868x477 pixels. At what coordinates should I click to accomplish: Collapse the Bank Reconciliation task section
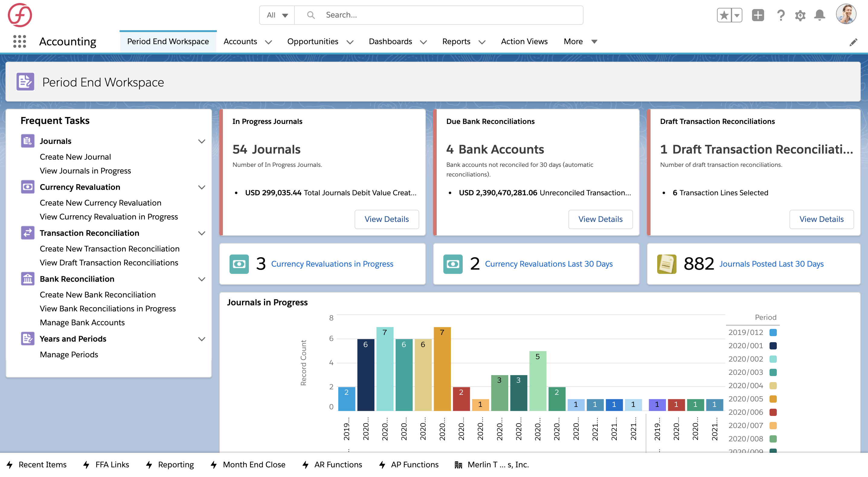(x=201, y=279)
